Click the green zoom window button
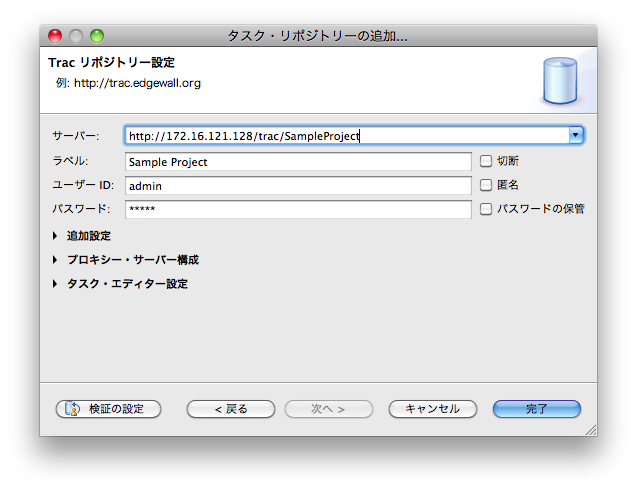This screenshot has width=637, height=491. 97,36
